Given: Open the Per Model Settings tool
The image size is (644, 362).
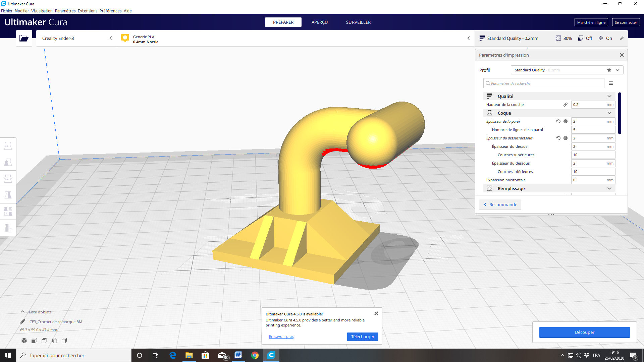Looking at the screenshot, I should tap(8, 212).
